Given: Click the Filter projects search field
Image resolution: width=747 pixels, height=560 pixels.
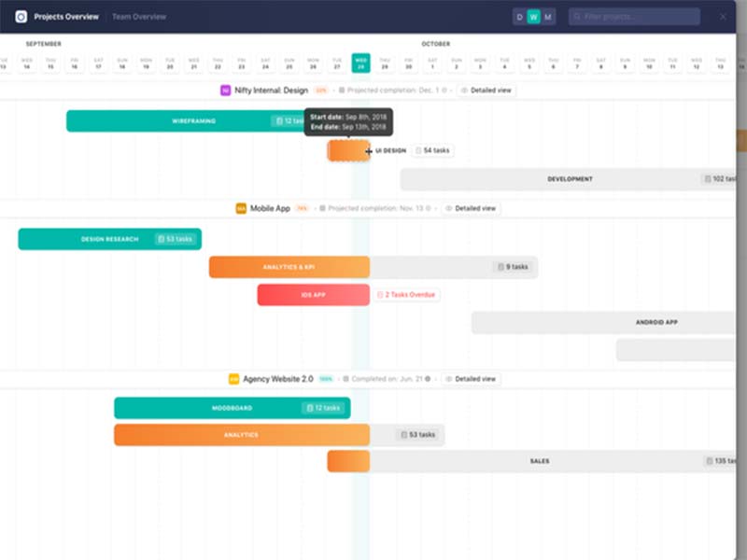Looking at the screenshot, I should click(x=635, y=16).
